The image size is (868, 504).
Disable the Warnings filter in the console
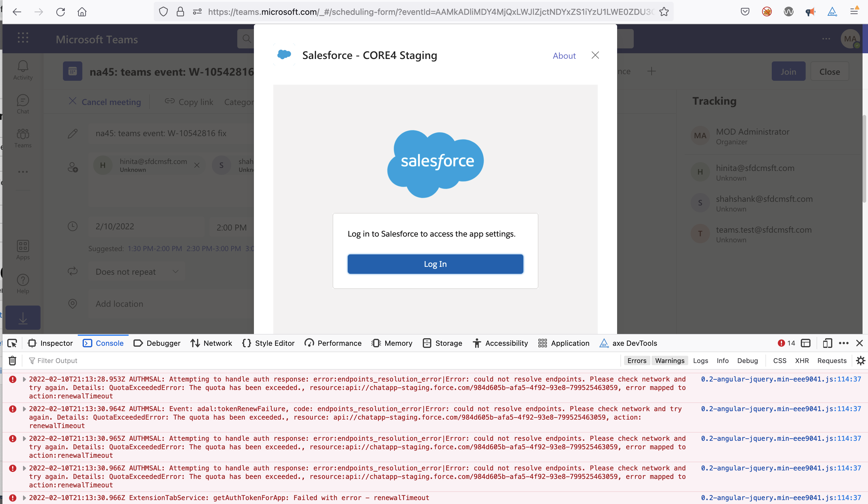(669, 360)
